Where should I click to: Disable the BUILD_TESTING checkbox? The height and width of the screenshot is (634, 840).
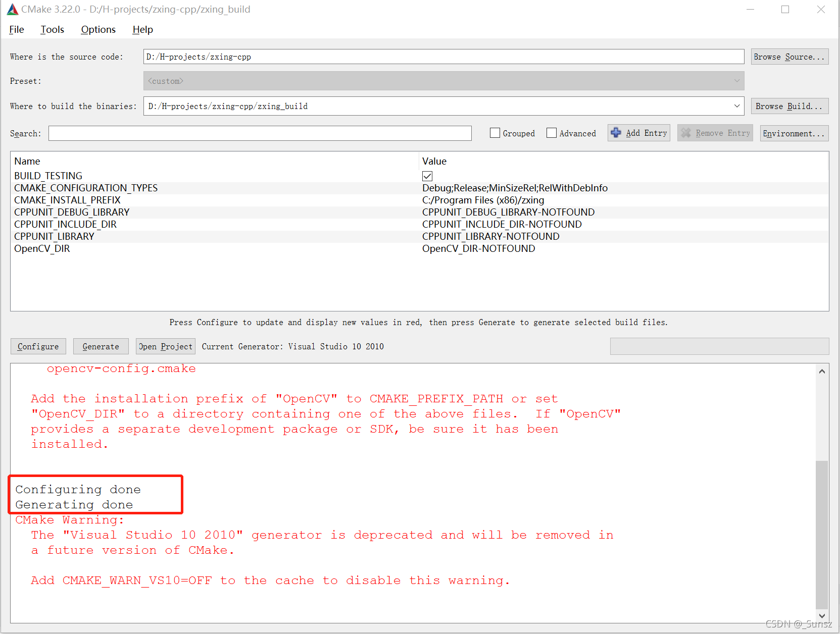[427, 176]
